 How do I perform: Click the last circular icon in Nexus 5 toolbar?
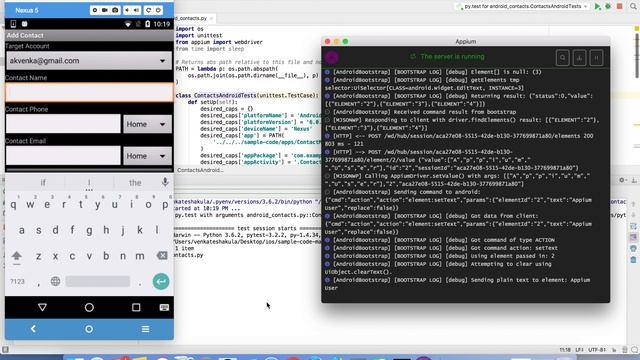click(159, 10)
